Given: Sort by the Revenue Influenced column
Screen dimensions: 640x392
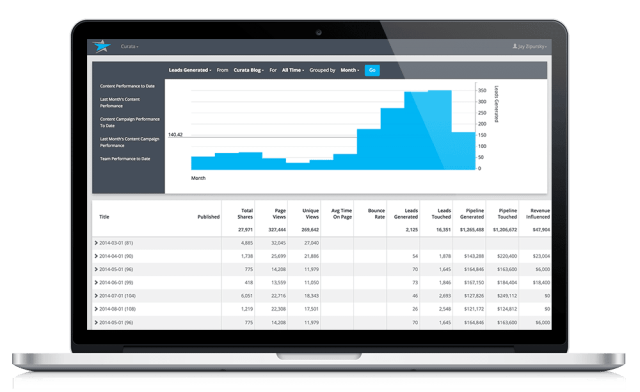Looking at the screenshot, I should (x=538, y=214).
